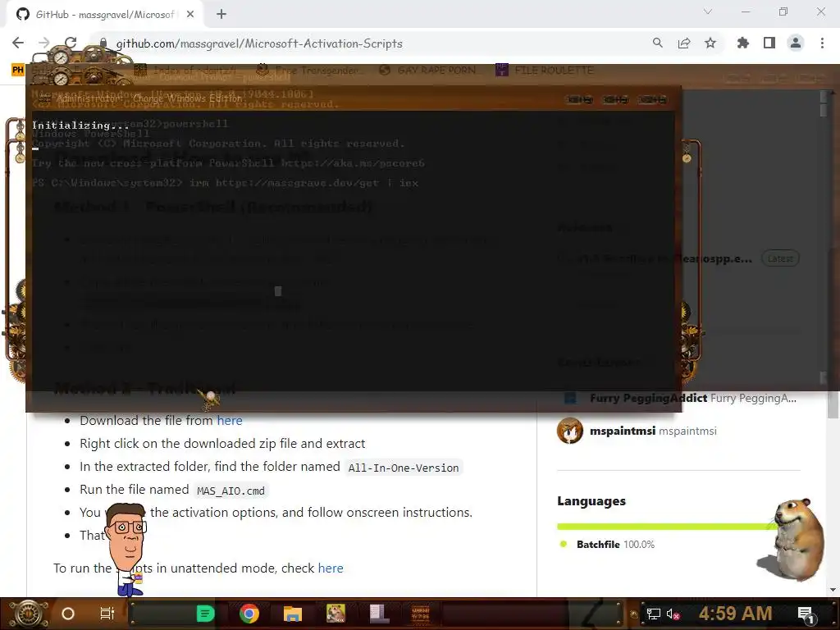Share this page via the share icon

click(683, 43)
